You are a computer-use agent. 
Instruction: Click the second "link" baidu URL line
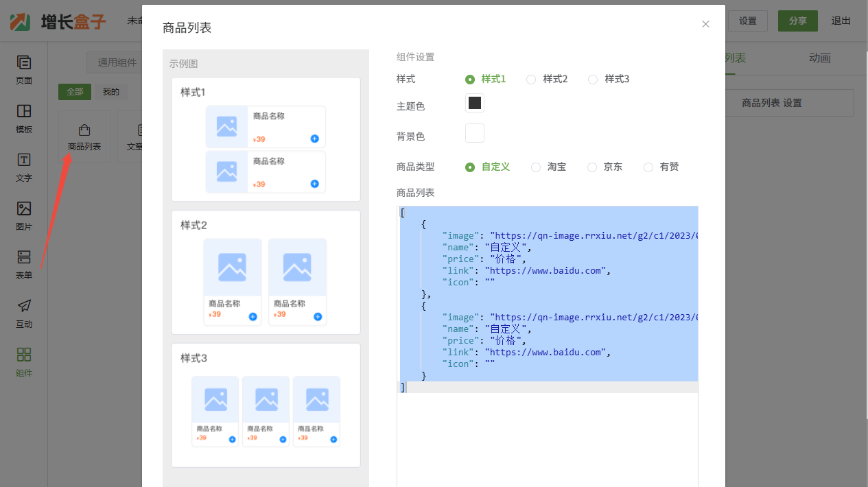click(526, 352)
